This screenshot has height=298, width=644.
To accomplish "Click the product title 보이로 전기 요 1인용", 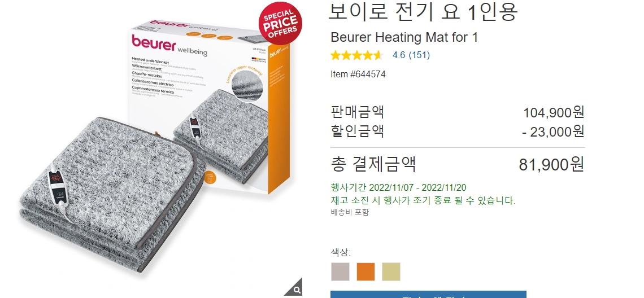I will (423, 11).
